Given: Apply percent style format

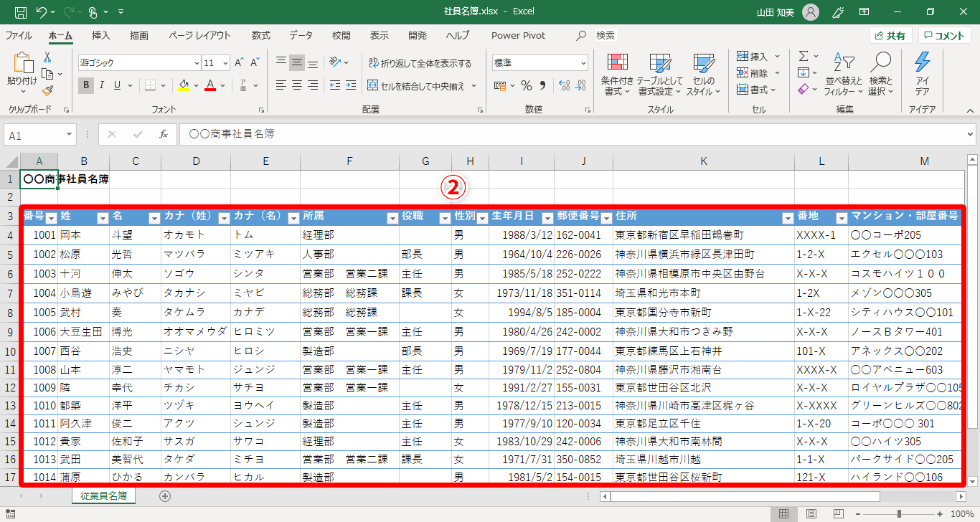Looking at the screenshot, I should pyautogui.click(x=526, y=85).
